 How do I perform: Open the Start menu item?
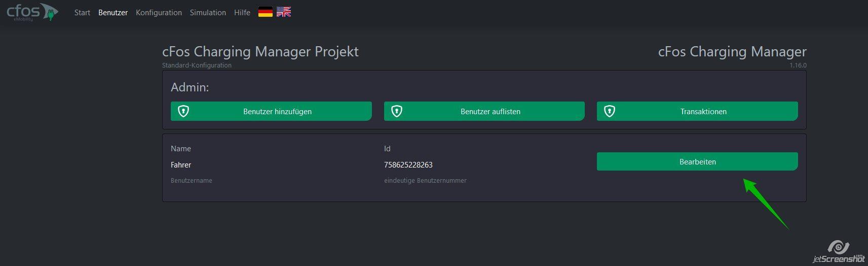click(82, 13)
